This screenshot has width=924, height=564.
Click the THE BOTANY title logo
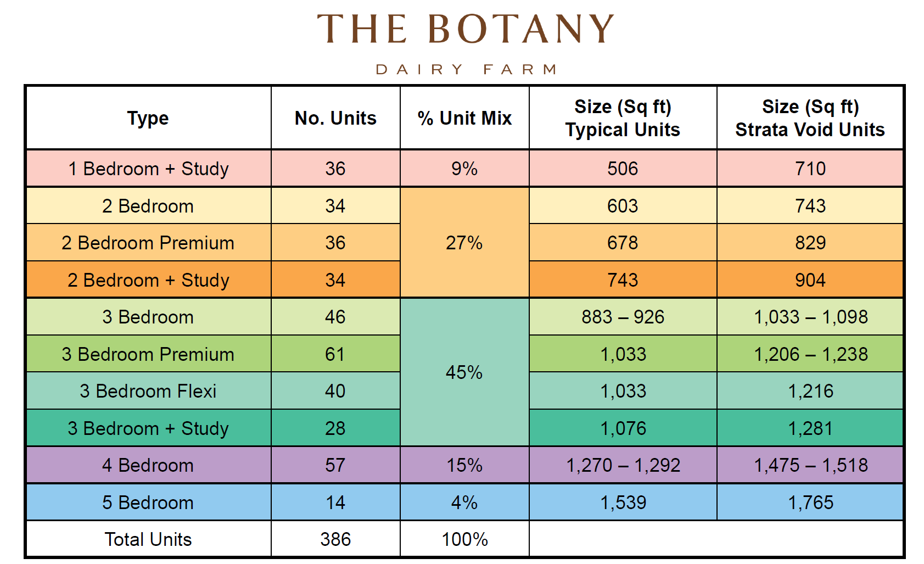point(465,29)
